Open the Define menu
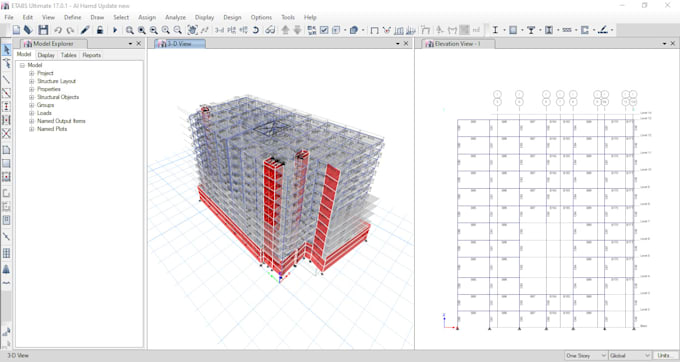Screen dimensions: 680x362 click(x=72, y=17)
